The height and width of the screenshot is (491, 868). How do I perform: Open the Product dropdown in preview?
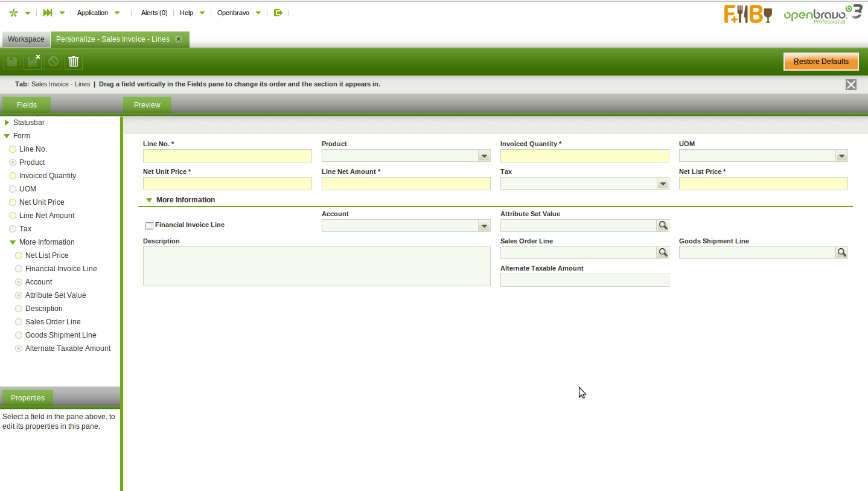pyautogui.click(x=484, y=156)
